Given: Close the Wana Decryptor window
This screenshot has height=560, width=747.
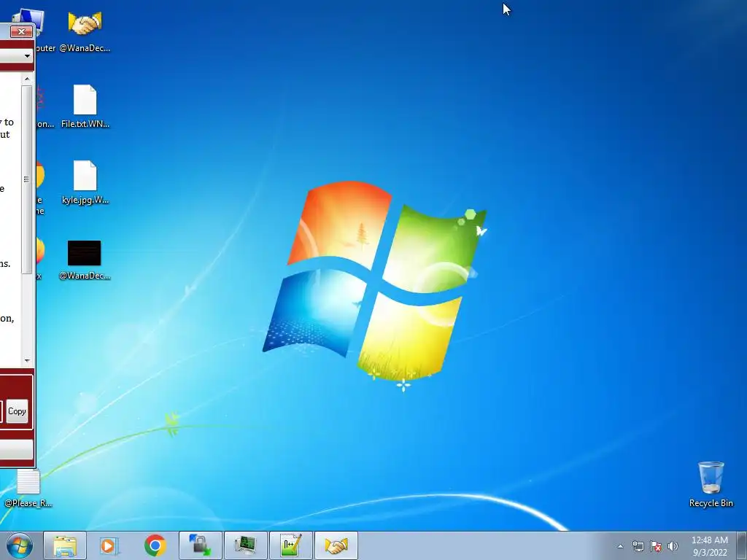Looking at the screenshot, I should click(x=21, y=32).
